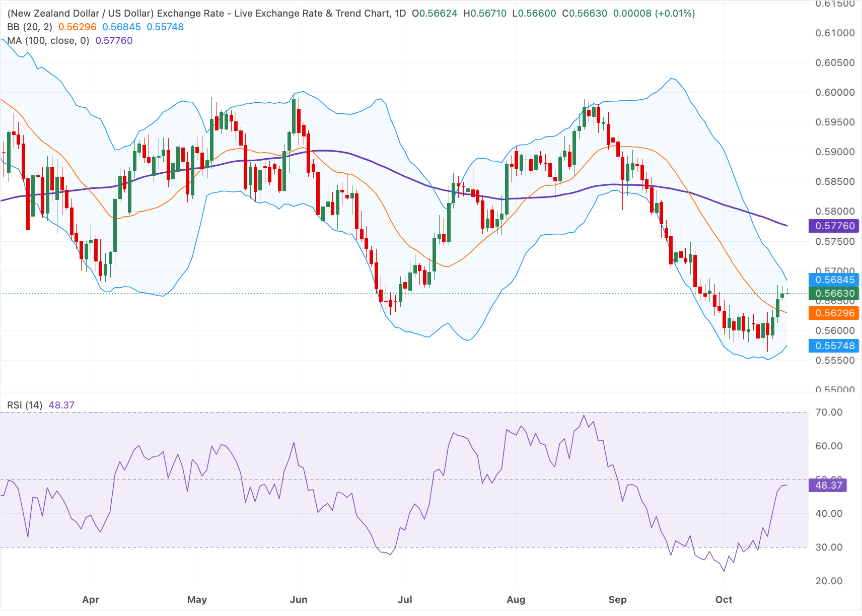The height and width of the screenshot is (616, 862).
Task: Click the blue 0.56845 price axis tag
Action: [833, 280]
